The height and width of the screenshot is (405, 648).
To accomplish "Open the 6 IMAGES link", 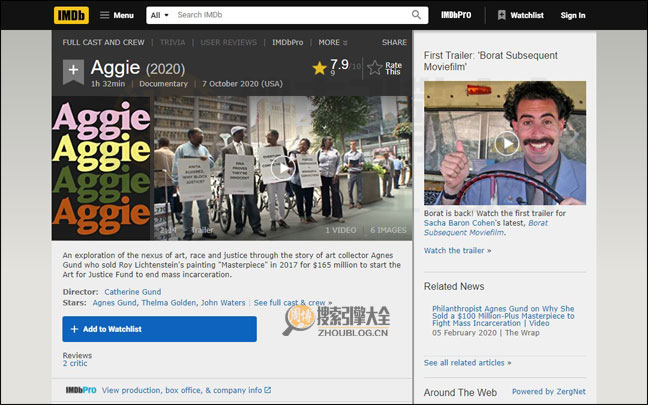I will pos(388,230).
